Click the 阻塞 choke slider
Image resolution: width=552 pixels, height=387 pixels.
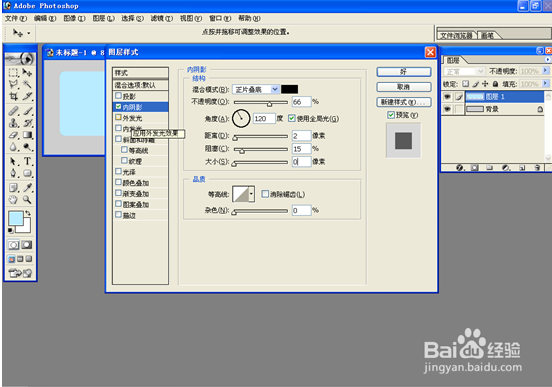(261, 150)
